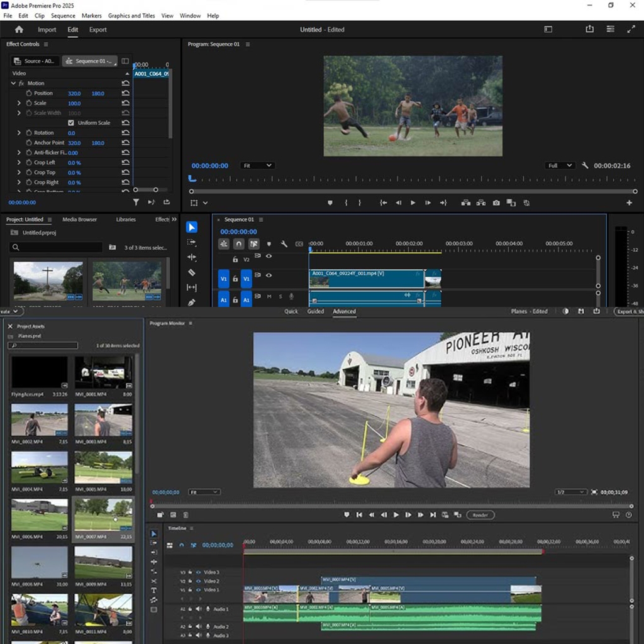Toggle V2 track output eye in Sequence 01

coord(269,256)
